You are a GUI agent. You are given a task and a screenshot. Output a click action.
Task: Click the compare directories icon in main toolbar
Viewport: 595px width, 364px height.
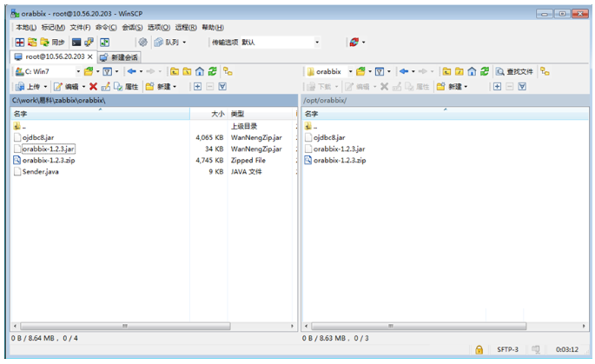pos(20,42)
